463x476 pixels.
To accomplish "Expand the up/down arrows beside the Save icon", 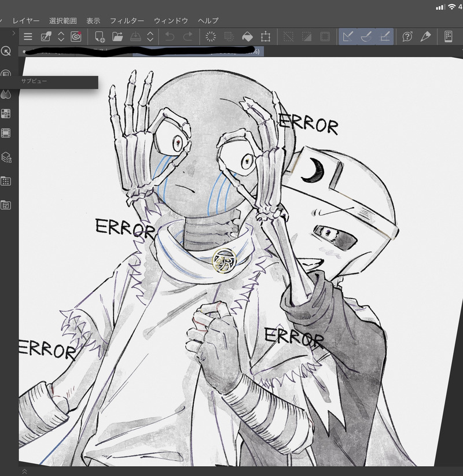I will point(150,37).
